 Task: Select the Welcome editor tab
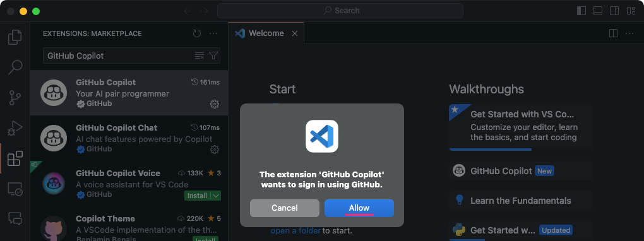(266, 33)
